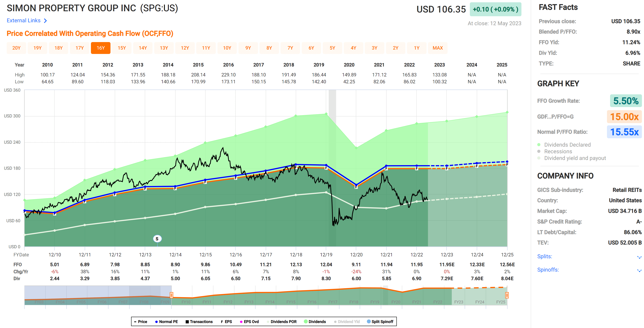This screenshot has height=328, width=644.
Task: Toggle the Normal PE legend icon
Action: point(156,322)
